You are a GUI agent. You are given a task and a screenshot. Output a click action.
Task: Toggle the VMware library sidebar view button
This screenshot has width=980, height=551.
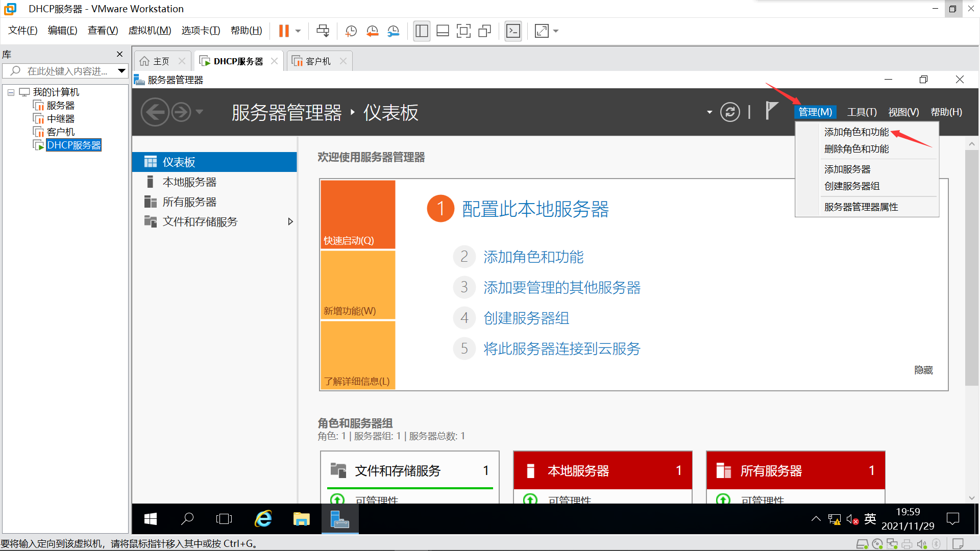click(x=422, y=31)
